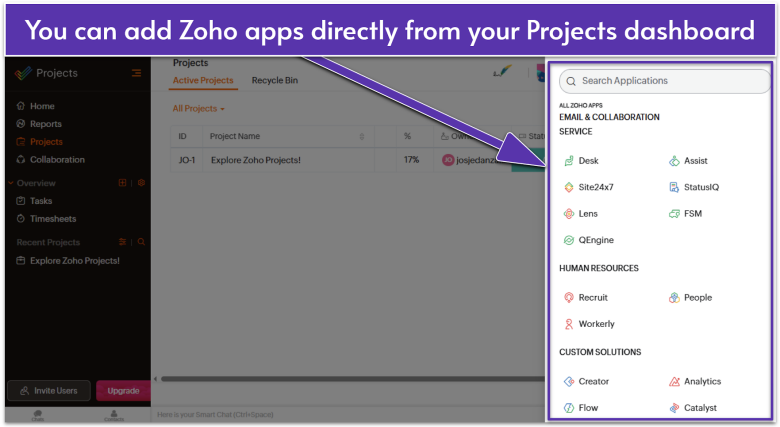Screen dimensions: 780x427
Task: Click the ID column header
Action: (x=183, y=136)
